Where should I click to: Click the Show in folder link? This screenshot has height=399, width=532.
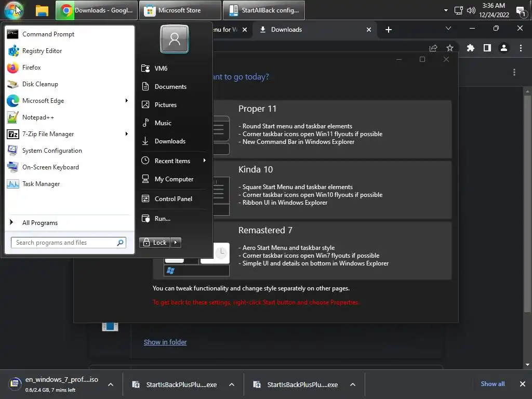(x=165, y=342)
